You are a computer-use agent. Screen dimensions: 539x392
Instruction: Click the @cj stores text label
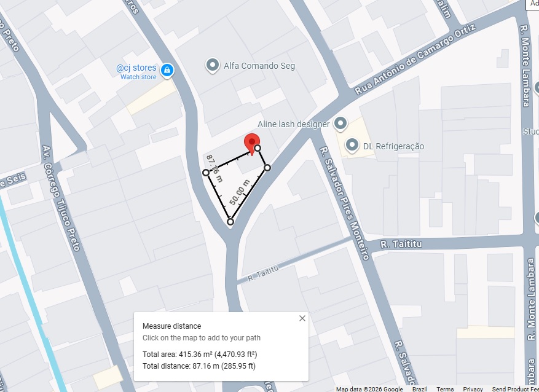click(x=136, y=68)
